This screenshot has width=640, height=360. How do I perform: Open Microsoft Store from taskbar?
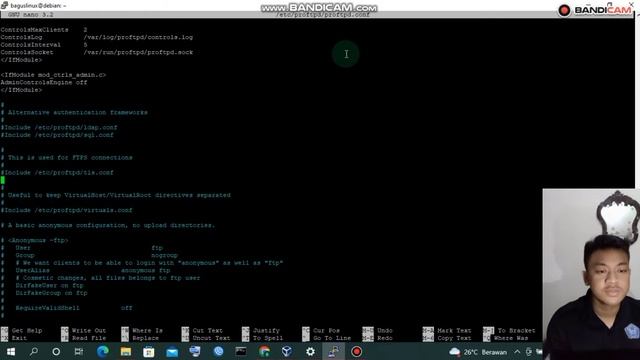point(149,351)
